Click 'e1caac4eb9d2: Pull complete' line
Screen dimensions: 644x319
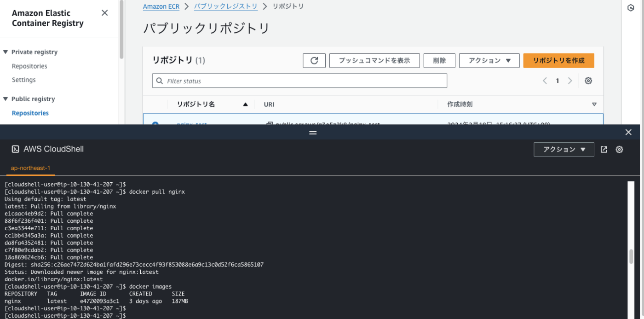tap(49, 214)
